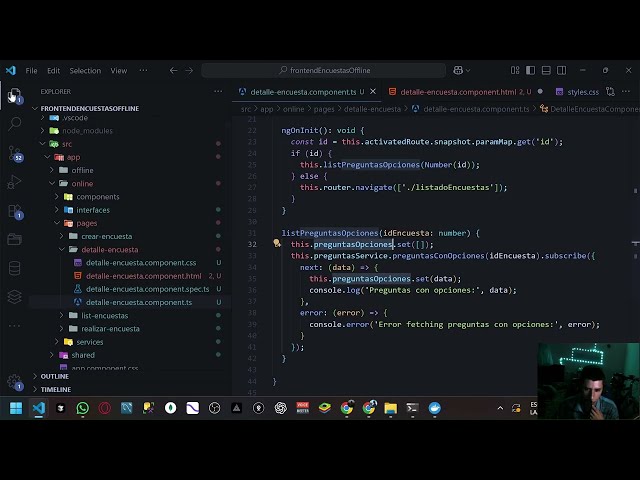
Task: Show additional activity bar views ellipsis
Action: tap(15, 326)
